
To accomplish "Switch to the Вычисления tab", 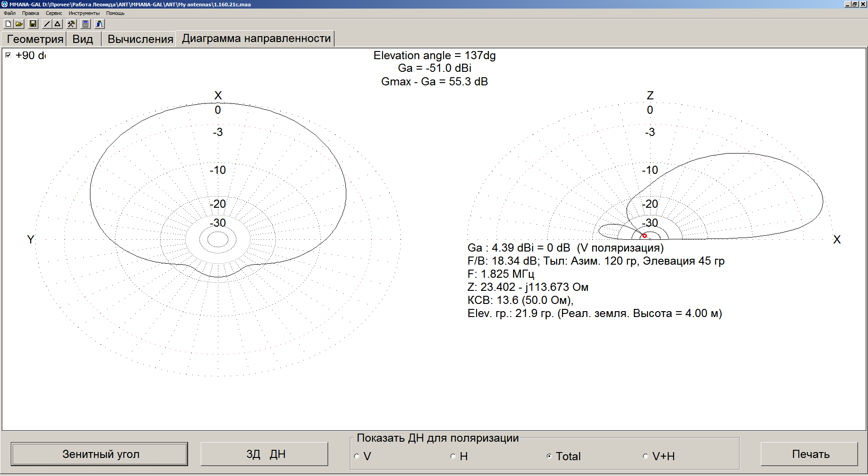I will 140,39.
